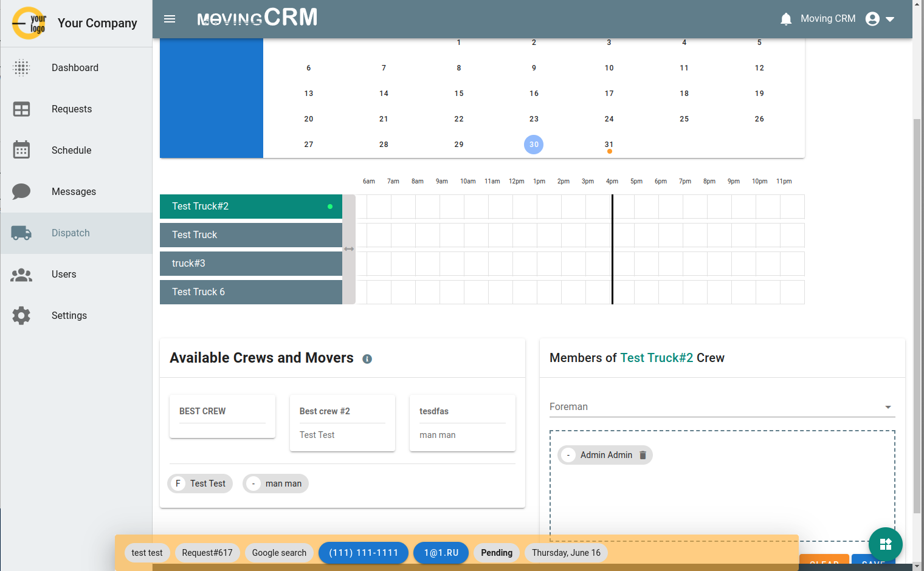Viewport: 924px width, 571px height.
Task: Select the Dispatch truck icon in the sidebar
Action: coord(21,233)
